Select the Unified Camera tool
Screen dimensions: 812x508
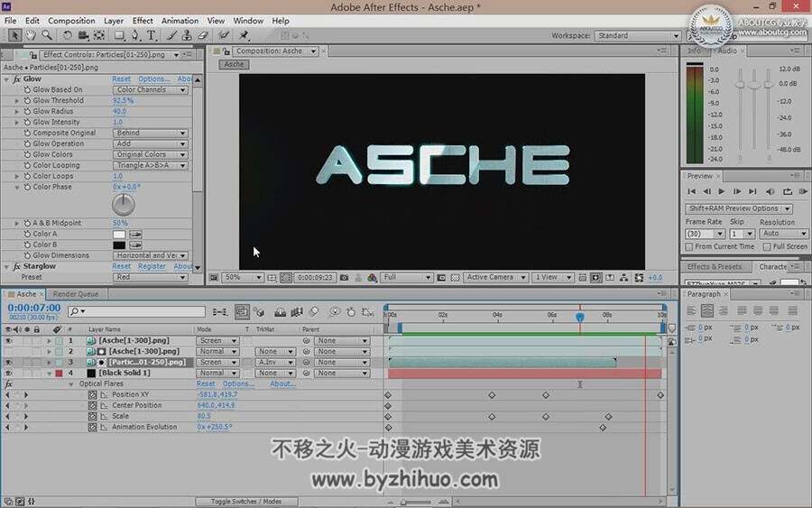(83, 35)
